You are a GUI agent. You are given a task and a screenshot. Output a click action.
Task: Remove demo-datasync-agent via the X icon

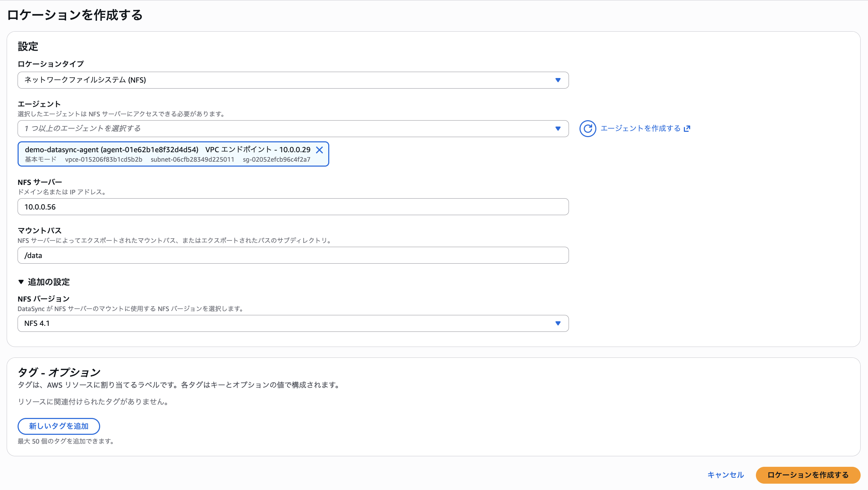pos(320,150)
